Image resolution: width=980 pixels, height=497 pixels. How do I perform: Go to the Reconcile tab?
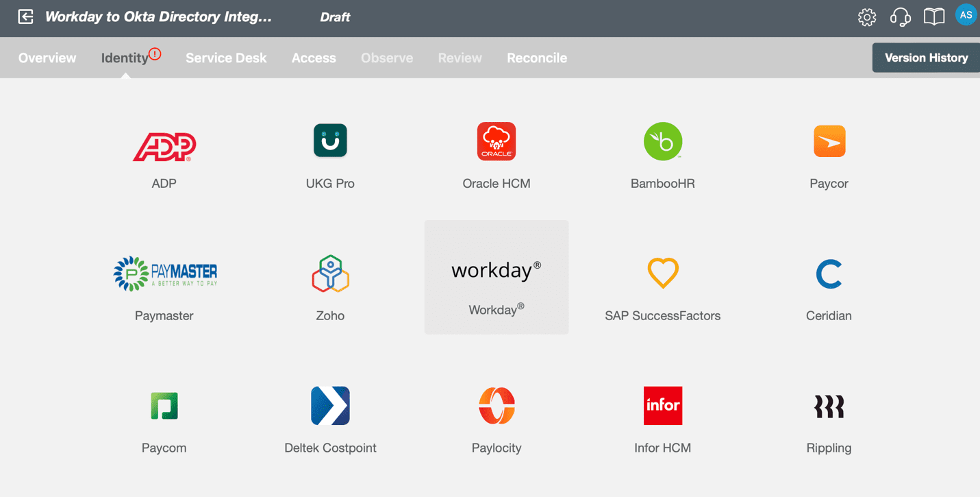(x=537, y=58)
